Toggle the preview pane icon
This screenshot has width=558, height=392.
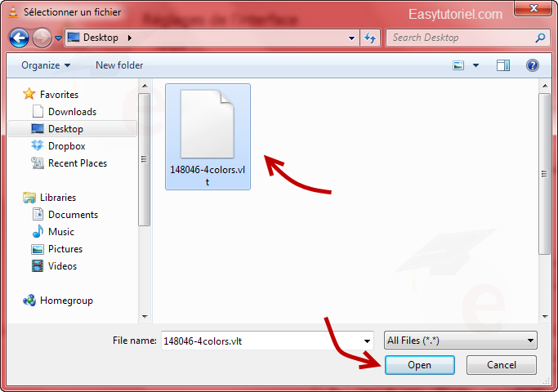point(502,65)
